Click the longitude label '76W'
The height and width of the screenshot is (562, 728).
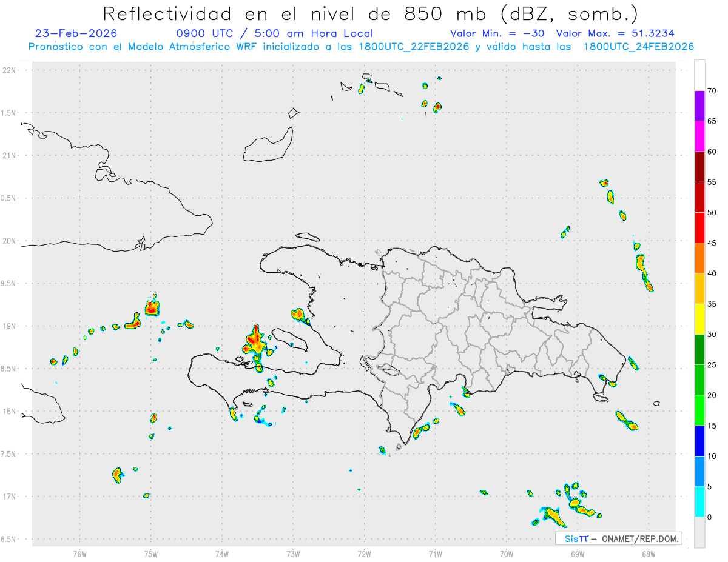[79, 554]
